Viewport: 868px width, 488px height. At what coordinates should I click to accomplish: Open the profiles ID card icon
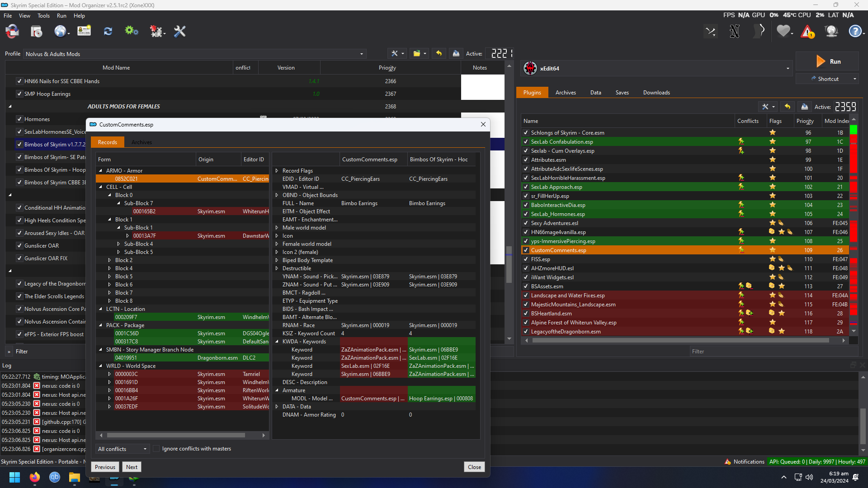click(84, 31)
